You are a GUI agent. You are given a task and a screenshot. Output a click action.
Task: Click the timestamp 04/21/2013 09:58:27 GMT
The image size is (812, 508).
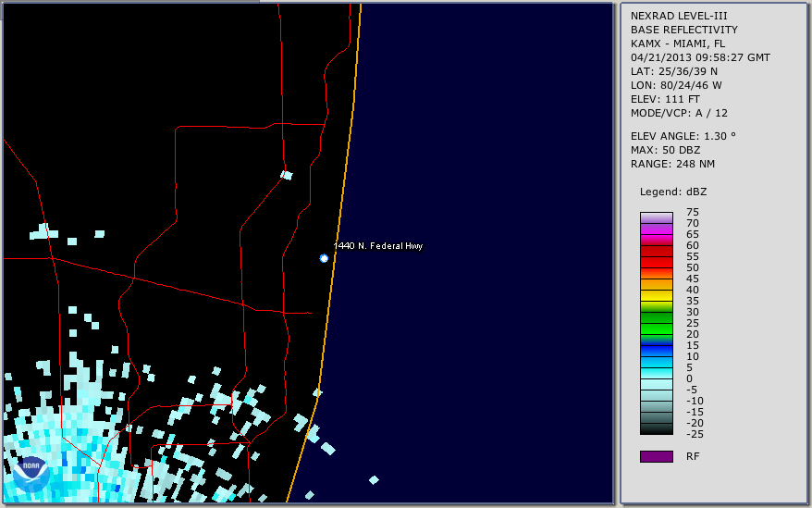[700, 57]
